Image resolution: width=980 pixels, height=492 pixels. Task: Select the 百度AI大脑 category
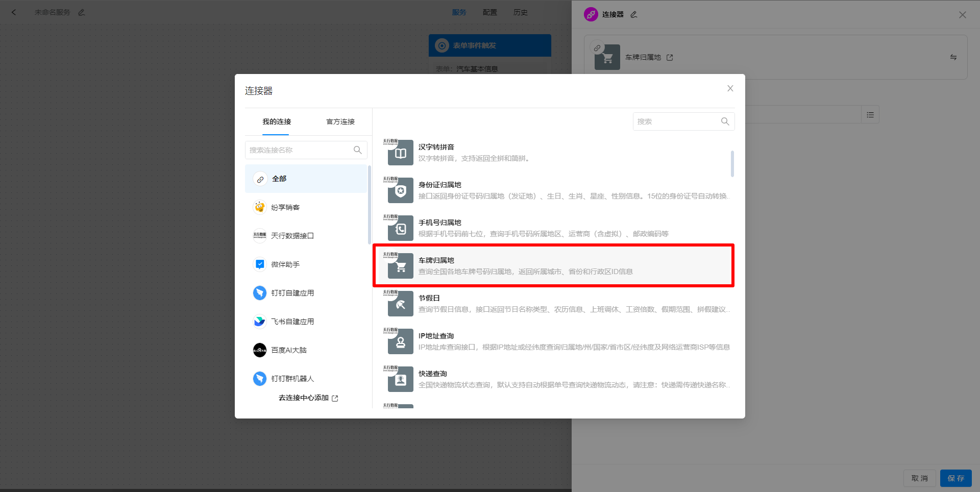[290, 350]
